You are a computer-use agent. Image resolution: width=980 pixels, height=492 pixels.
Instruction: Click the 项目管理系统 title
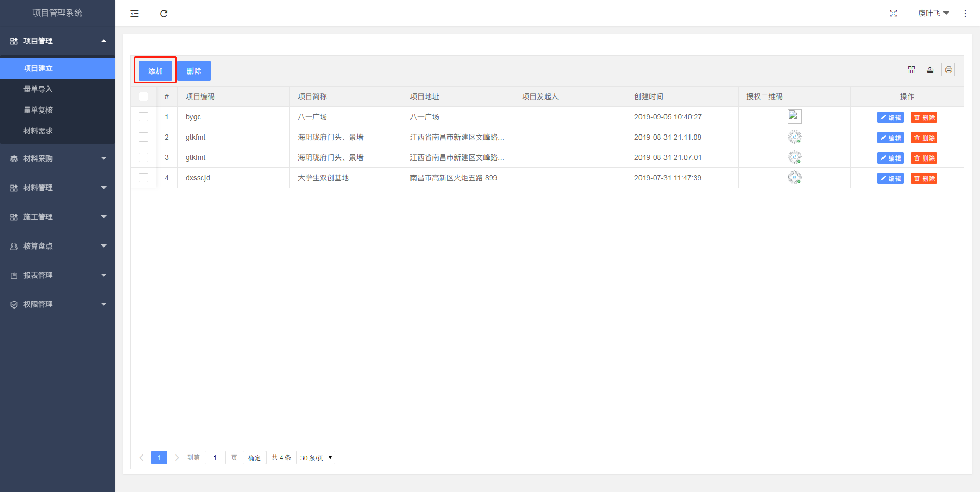(x=57, y=13)
